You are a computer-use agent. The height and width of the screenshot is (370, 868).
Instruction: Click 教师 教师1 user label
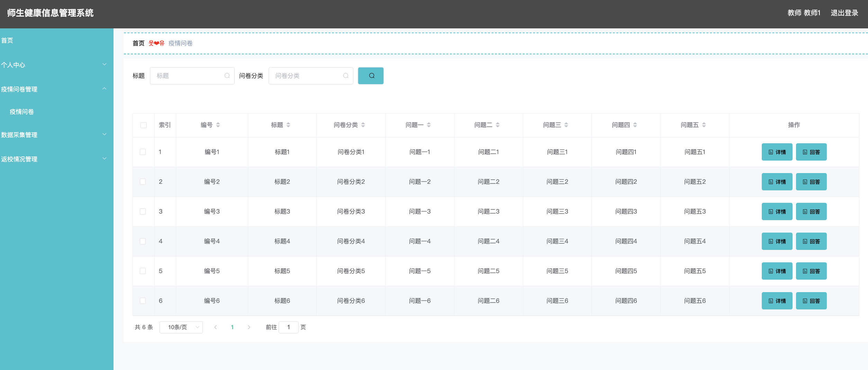pos(804,13)
